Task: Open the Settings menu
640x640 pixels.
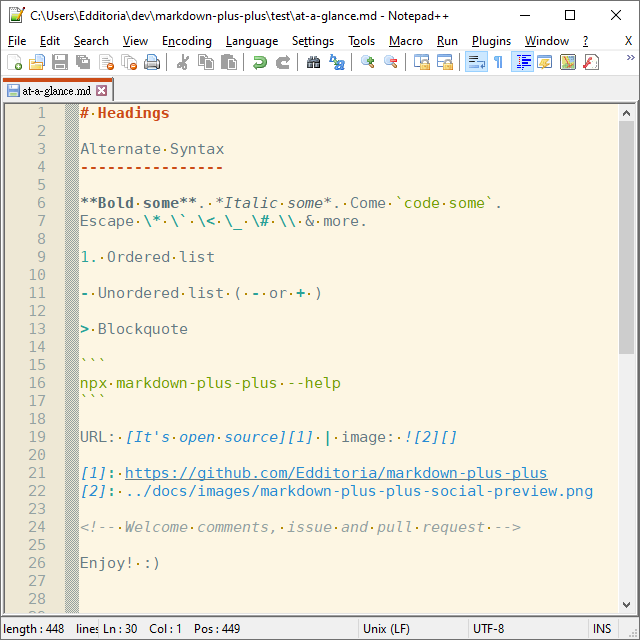Action: click(x=313, y=41)
